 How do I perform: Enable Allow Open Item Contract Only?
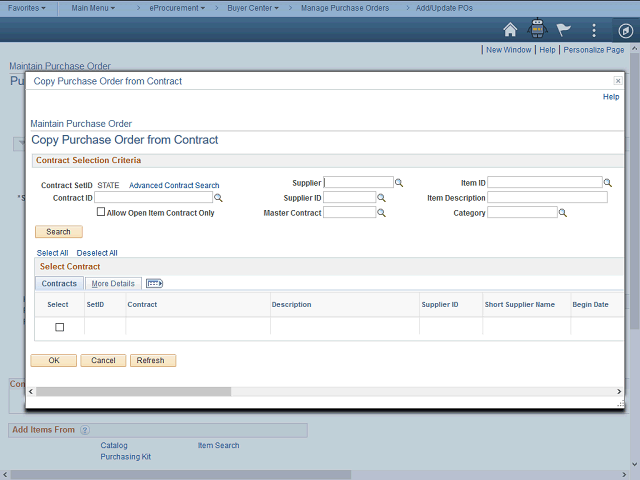tap(101, 213)
